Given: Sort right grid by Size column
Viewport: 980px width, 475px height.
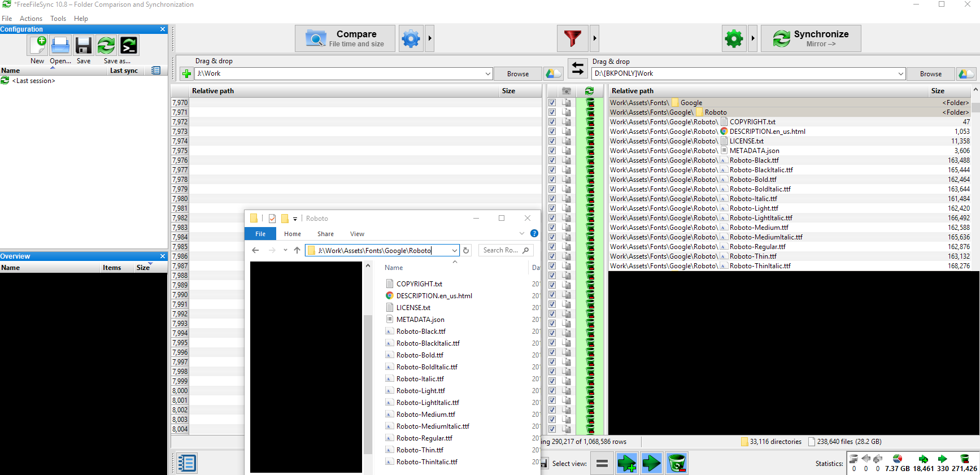Looking at the screenshot, I should click(938, 91).
